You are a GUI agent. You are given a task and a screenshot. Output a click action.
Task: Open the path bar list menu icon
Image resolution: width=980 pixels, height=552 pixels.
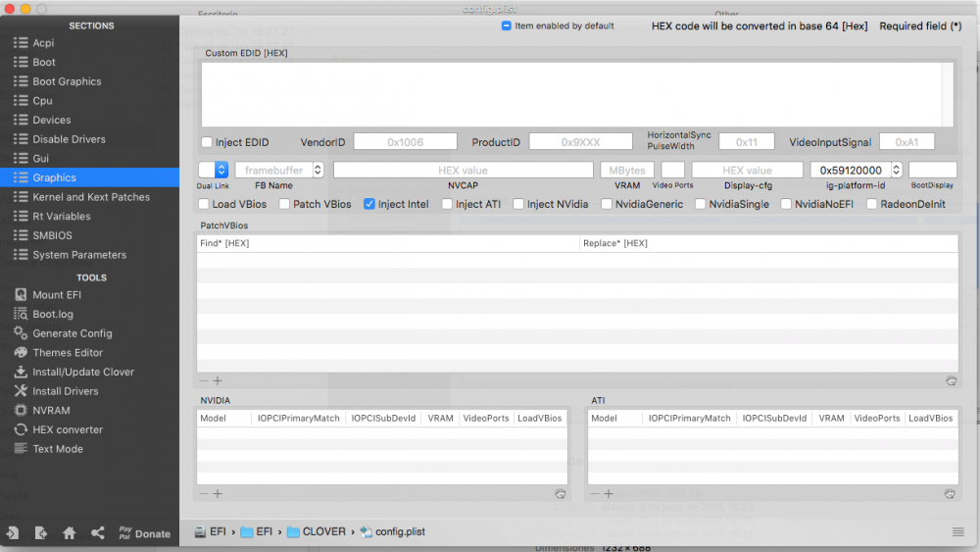click(x=958, y=532)
